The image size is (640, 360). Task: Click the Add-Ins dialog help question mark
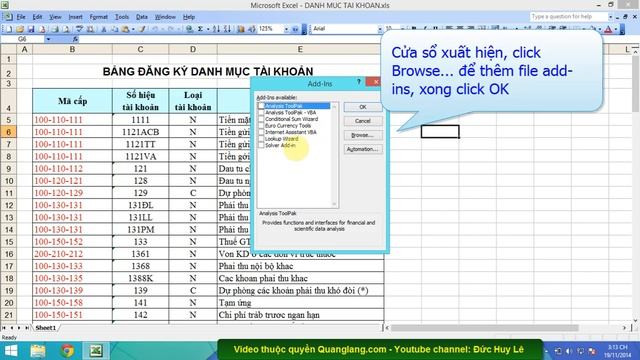coord(358,82)
